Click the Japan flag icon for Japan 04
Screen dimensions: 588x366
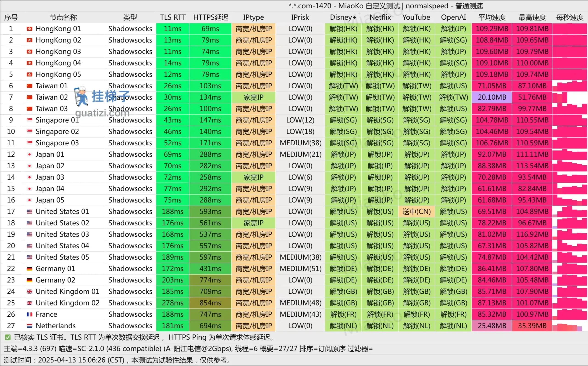coord(29,189)
